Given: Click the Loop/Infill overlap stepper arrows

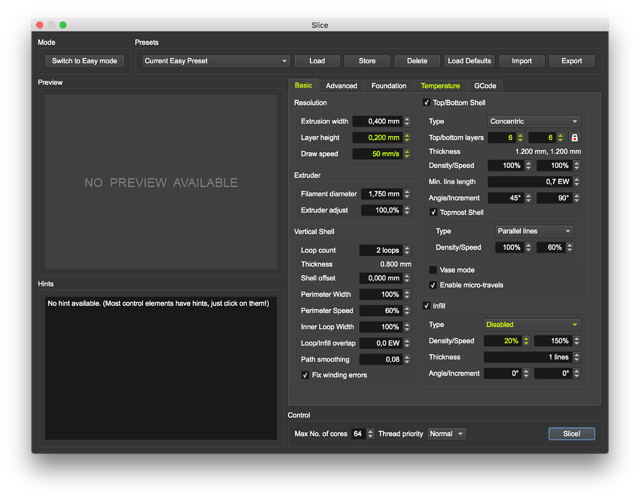Looking at the screenshot, I should tap(407, 343).
